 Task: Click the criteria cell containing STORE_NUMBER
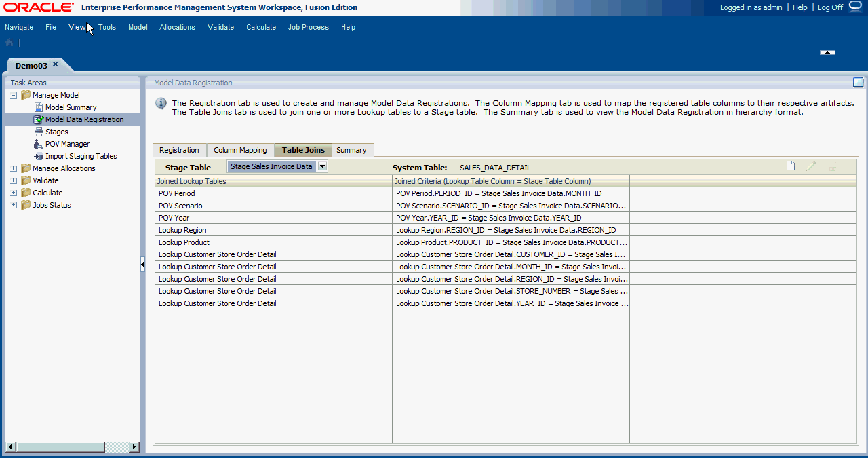(x=511, y=291)
